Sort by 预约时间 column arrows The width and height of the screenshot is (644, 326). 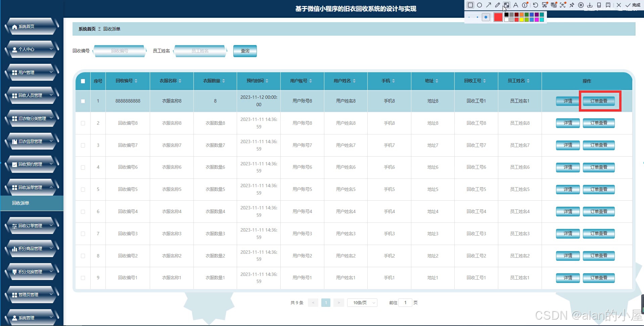click(x=267, y=81)
